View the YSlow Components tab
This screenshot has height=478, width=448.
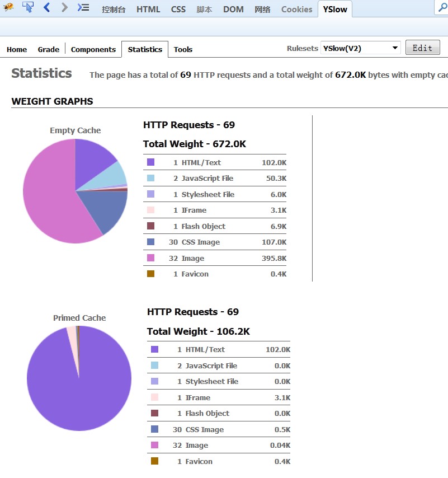(93, 50)
